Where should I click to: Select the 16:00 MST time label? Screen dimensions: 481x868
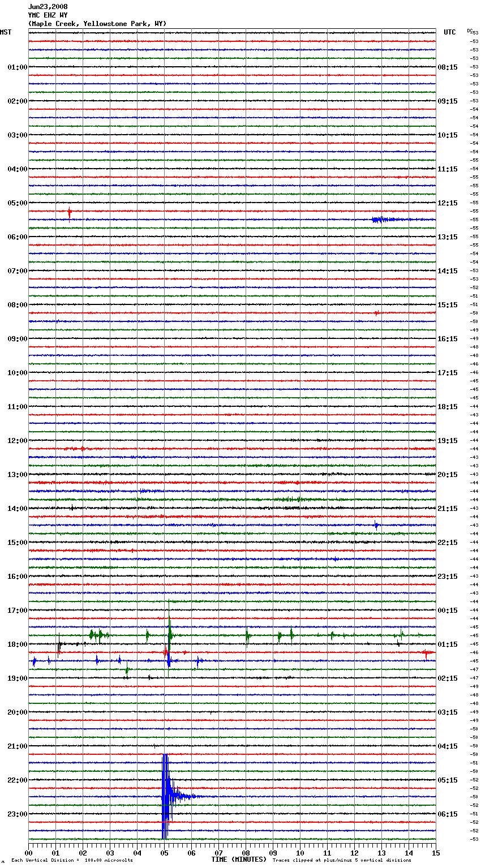pyautogui.click(x=18, y=577)
